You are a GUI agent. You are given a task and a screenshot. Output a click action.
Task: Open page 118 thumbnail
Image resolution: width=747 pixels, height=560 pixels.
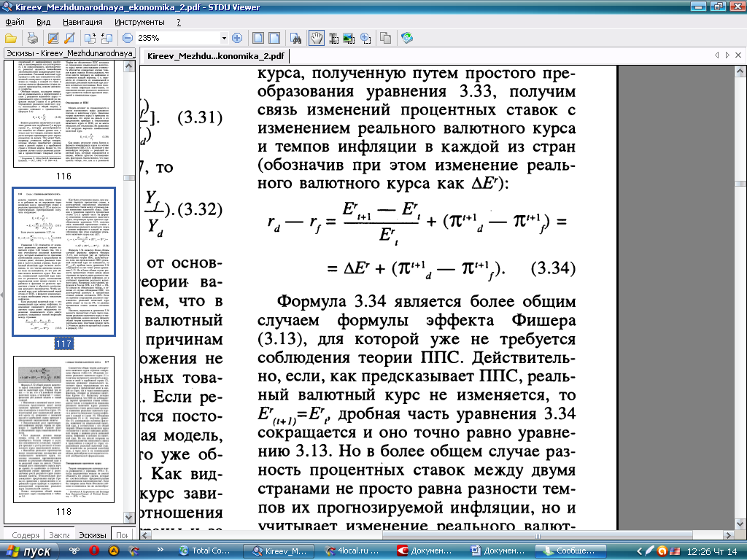click(64, 429)
